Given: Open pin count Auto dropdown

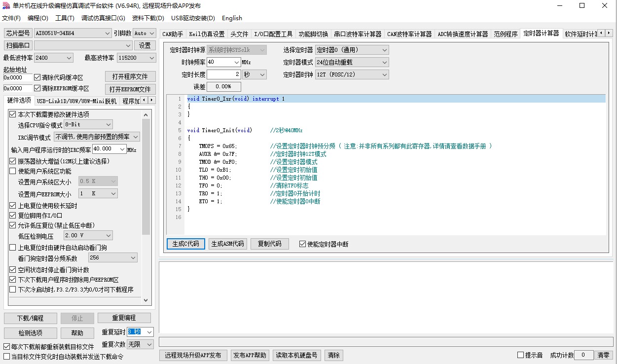Looking at the screenshot, I should tap(144, 33).
